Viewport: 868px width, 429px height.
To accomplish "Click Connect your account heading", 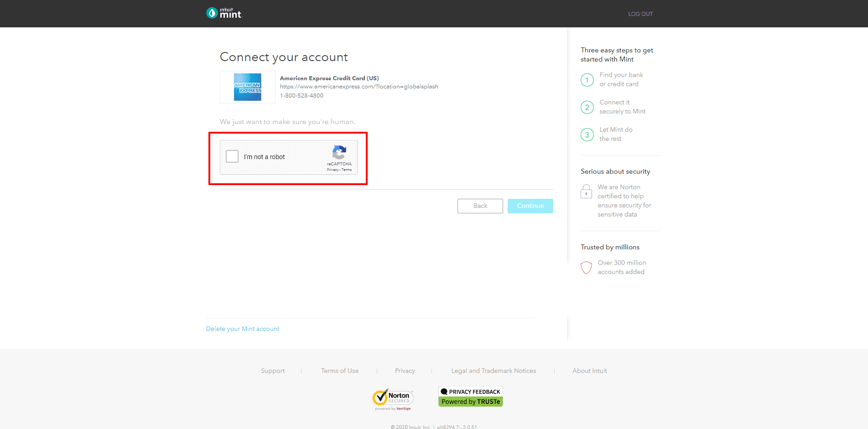I will (284, 57).
